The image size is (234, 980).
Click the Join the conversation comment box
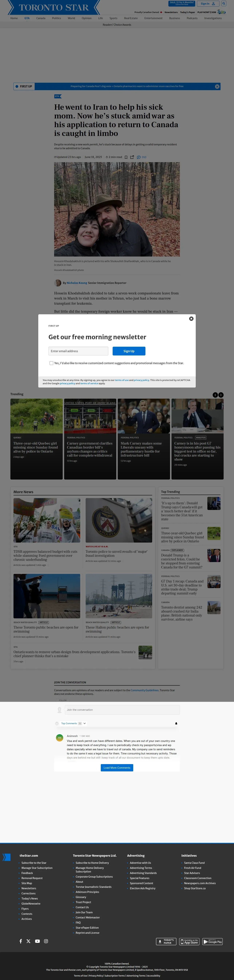click(122, 709)
